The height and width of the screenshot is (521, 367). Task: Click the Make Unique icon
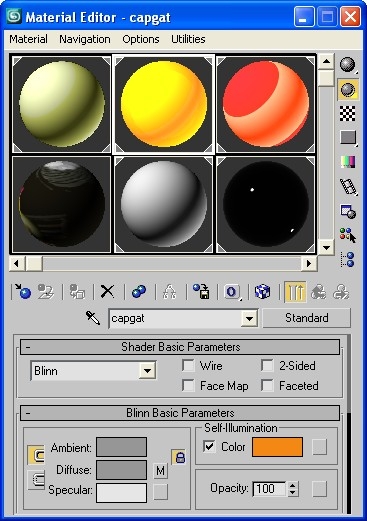(x=170, y=292)
